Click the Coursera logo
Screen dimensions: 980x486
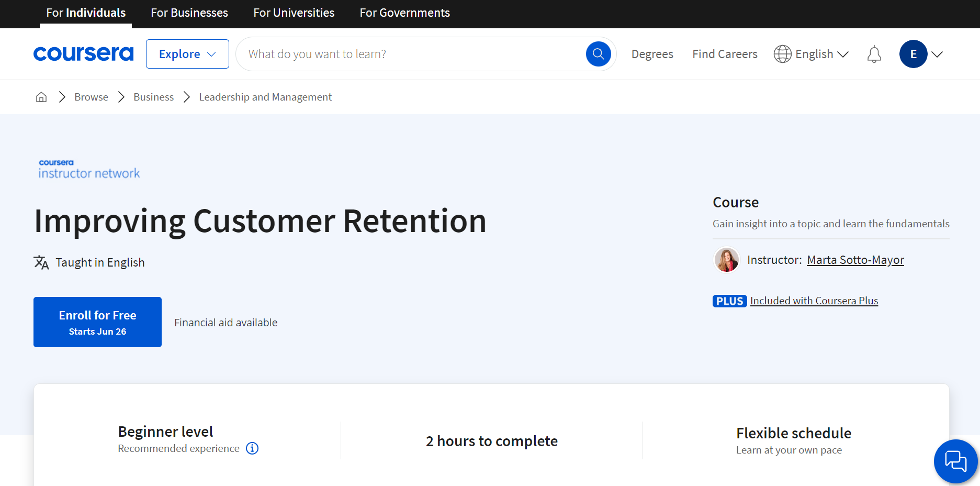(83, 54)
